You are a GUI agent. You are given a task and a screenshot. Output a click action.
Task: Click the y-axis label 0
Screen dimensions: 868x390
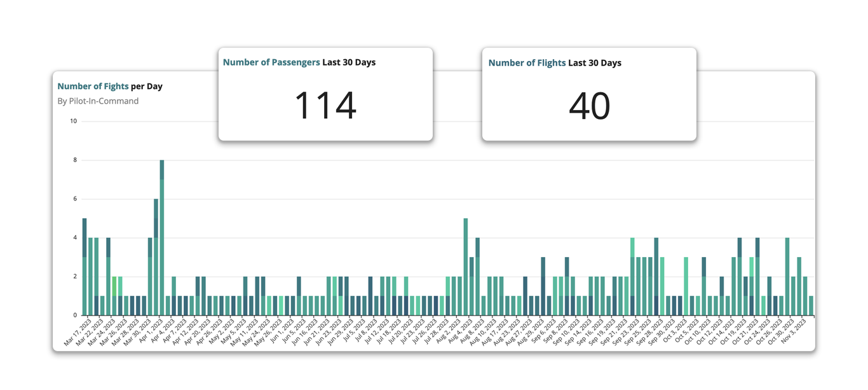75,315
